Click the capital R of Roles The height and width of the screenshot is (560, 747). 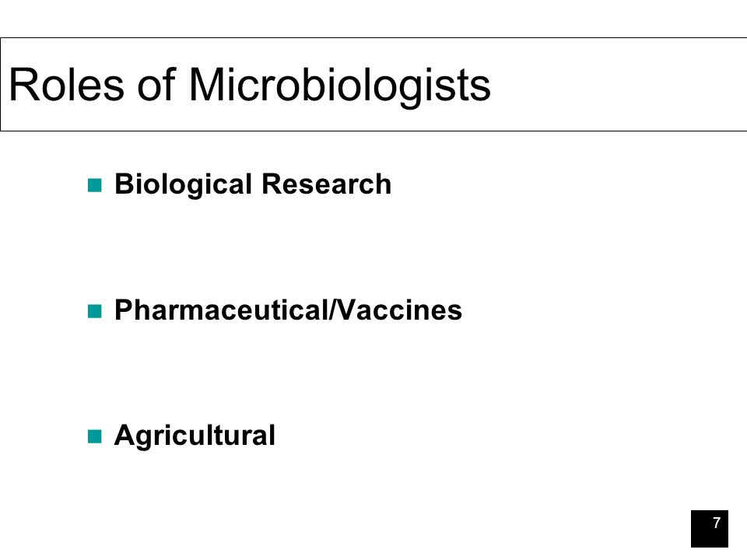tap(22, 84)
